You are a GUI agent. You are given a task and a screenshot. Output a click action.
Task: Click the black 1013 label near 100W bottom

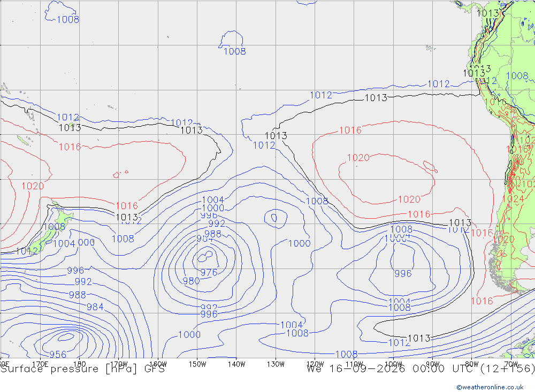tap(419, 339)
